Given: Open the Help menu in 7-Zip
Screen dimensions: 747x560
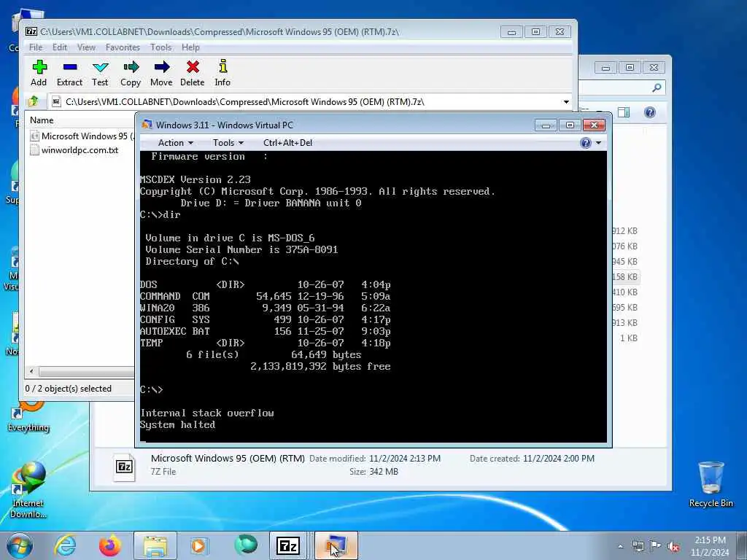Looking at the screenshot, I should tap(190, 47).
